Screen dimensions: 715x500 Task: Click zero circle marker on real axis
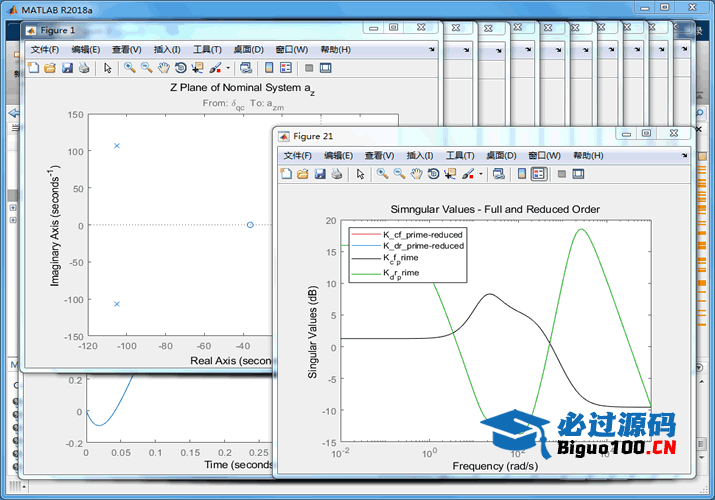click(x=250, y=225)
